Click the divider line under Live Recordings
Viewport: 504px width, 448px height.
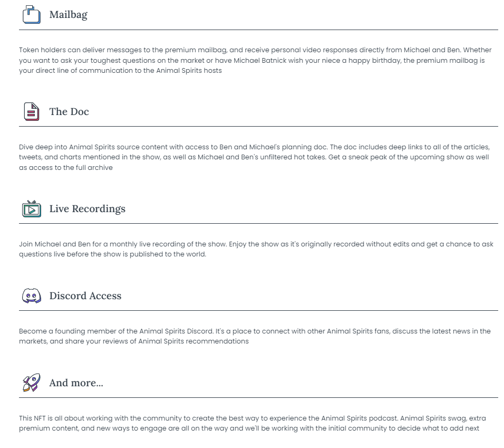[258, 224]
